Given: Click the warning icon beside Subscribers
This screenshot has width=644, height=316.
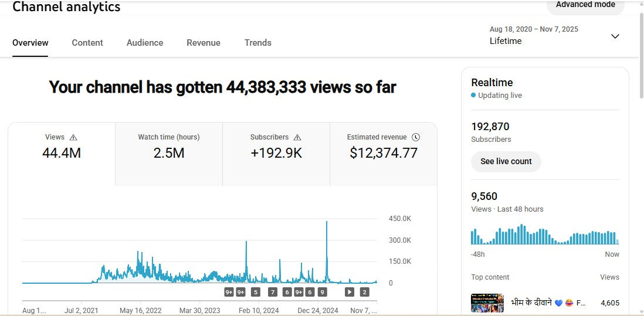Looking at the screenshot, I should [297, 137].
